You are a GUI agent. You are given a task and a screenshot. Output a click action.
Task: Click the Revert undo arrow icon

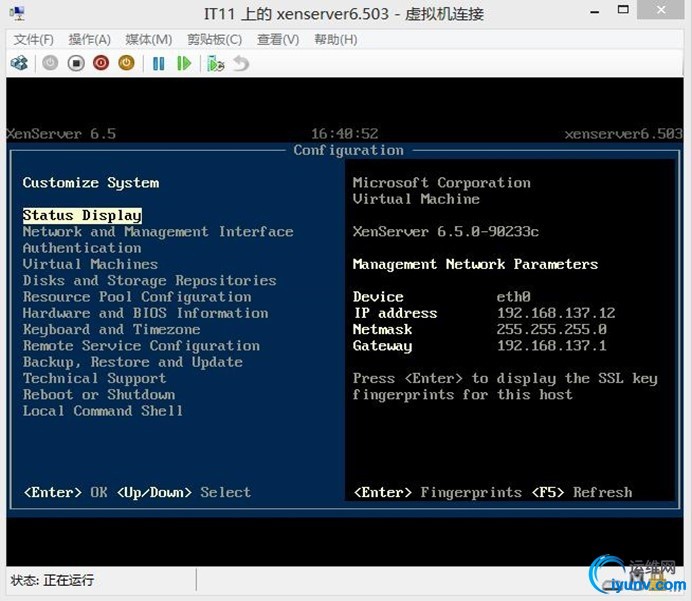241,64
